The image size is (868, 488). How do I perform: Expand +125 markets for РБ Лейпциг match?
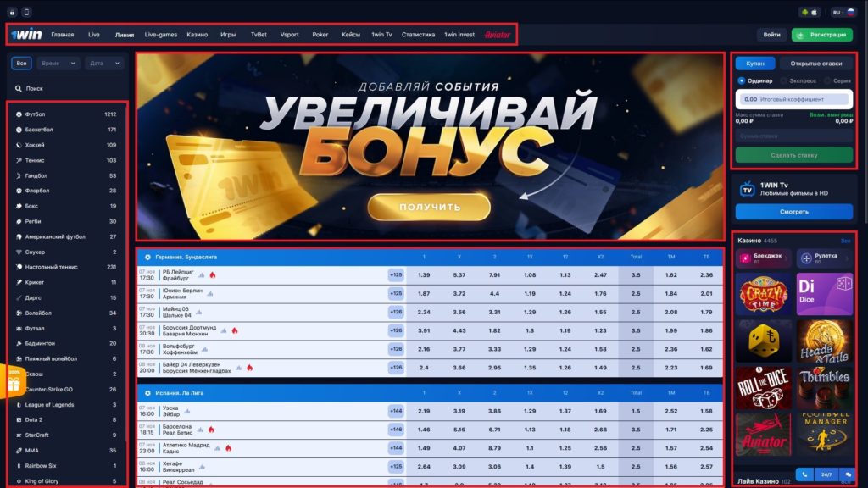[396, 275]
